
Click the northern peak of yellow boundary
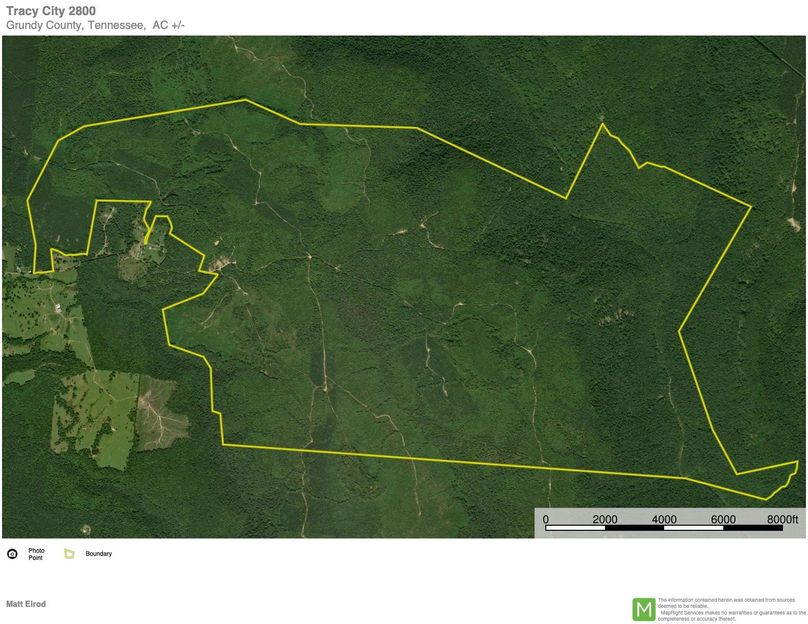click(601, 124)
